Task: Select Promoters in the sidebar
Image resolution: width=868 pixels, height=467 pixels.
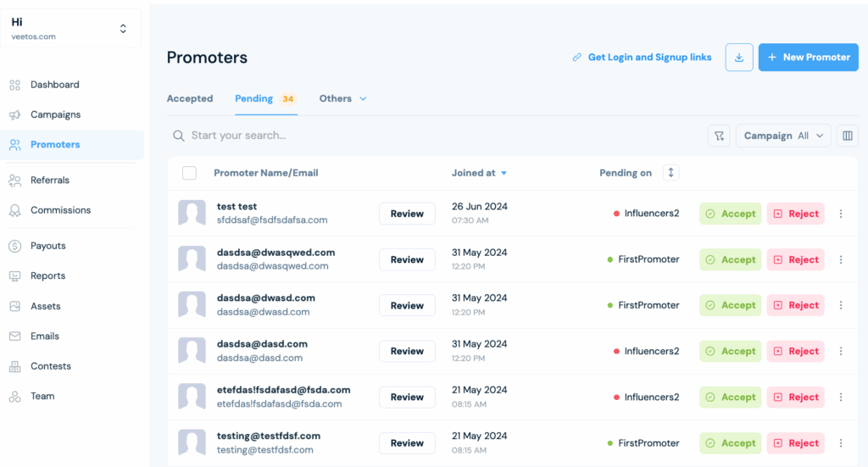Action: click(x=72, y=144)
